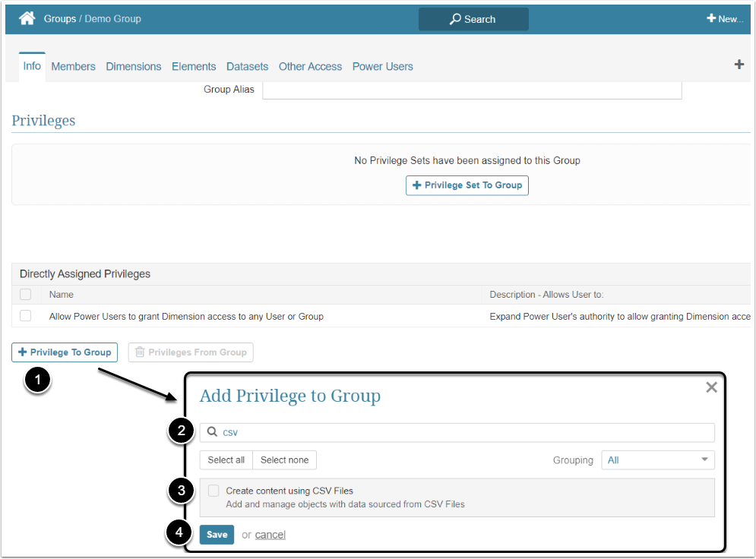Open the Elements tab
The image size is (756, 559).
click(x=194, y=67)
